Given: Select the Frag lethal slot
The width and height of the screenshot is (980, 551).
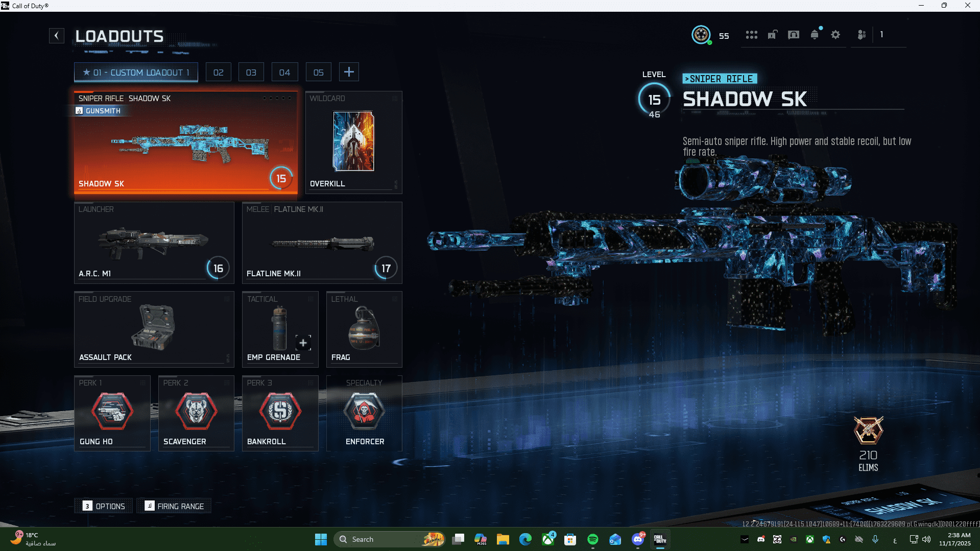Looking at the screenshot, I should pos(364,329).
